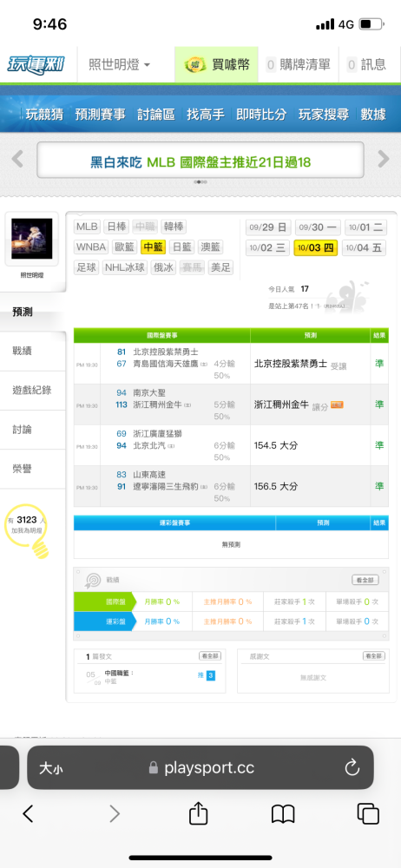The width and height of the screenshot is (401, 868).
Task: Click the 推 3 recommend badge
Action: 206,675
